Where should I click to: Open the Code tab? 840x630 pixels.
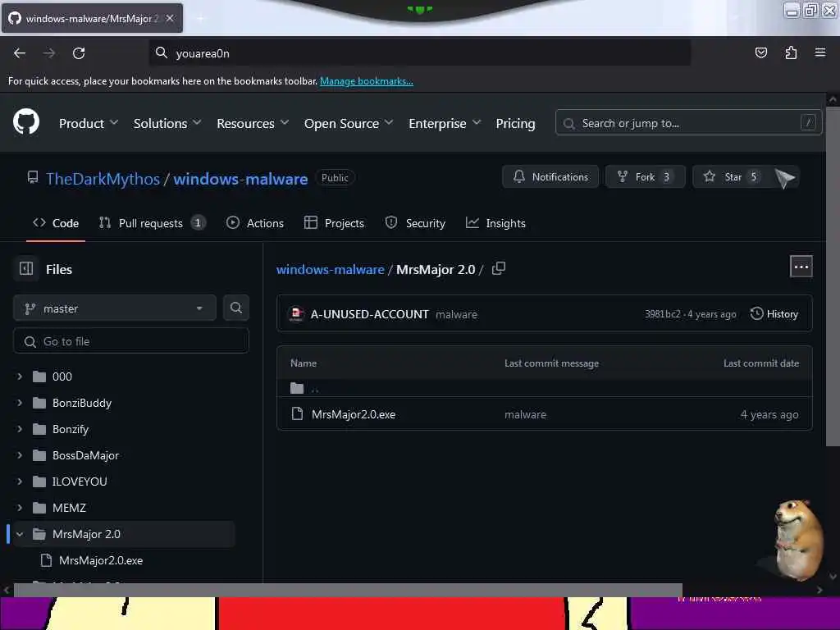(56, 223)
